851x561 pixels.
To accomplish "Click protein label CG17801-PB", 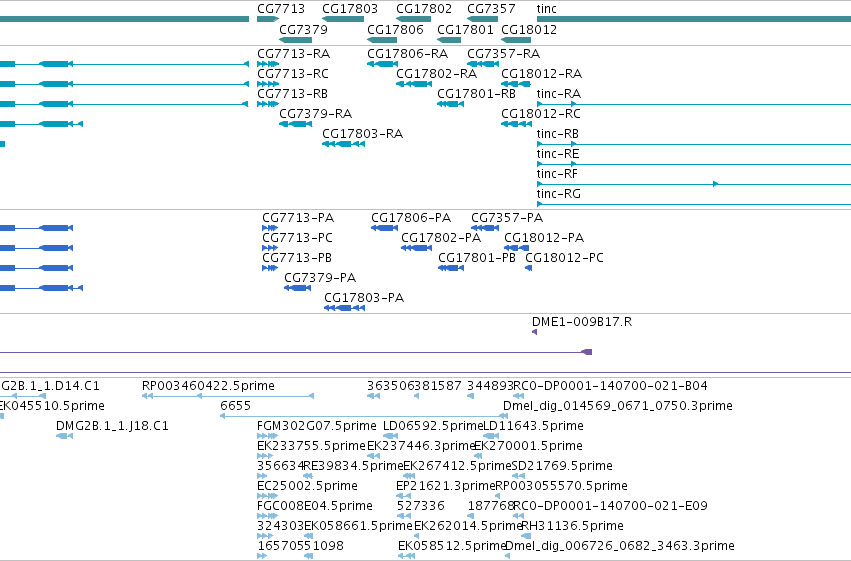I will pos(477,258).
